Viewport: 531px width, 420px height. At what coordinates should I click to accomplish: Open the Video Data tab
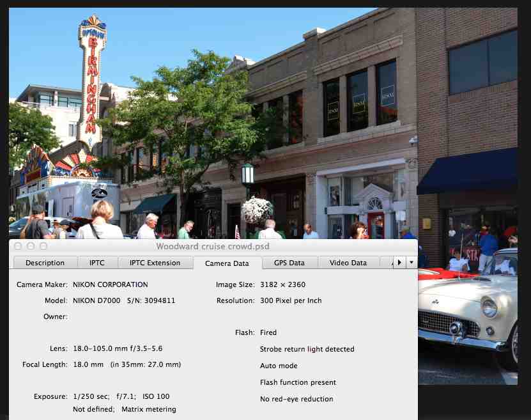(x=348, y=263)
